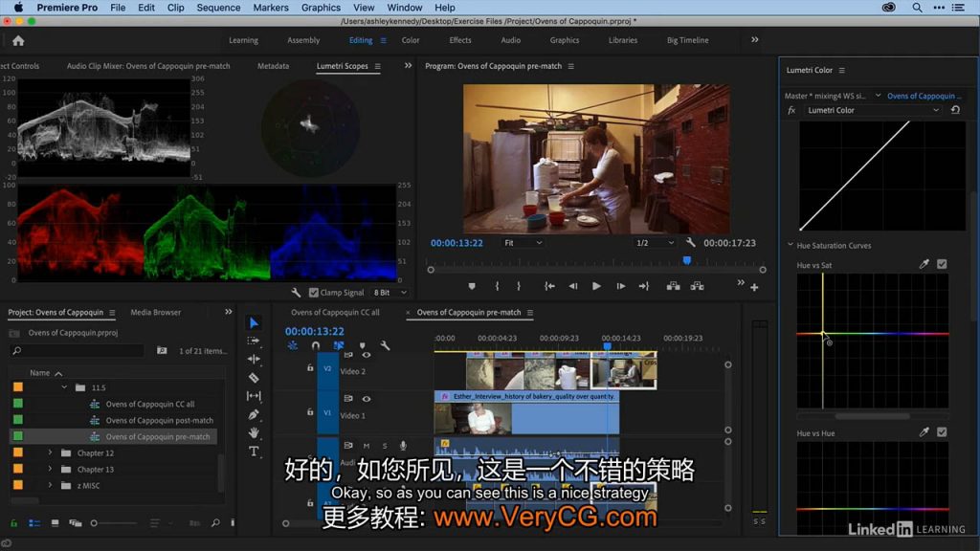Pick Hue vs Hue eyedropper
The image size is (980, 551).
pyautogui.click(x=924, y=431)
